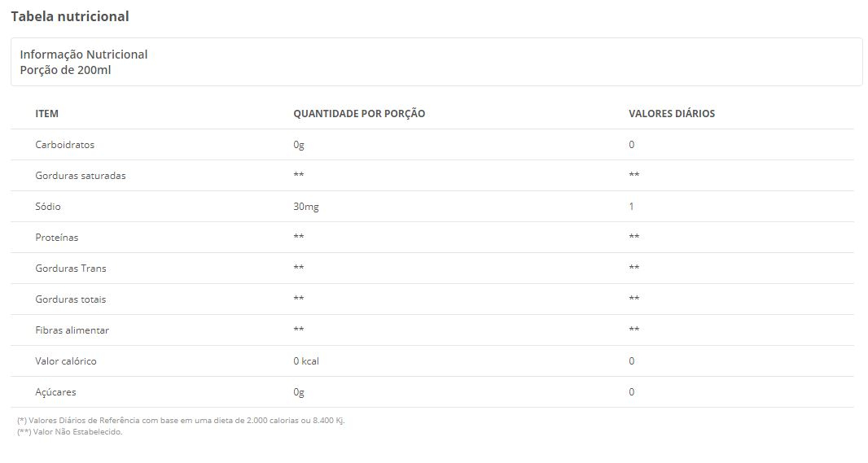Select the Sódio row label
Viewport: 868px width, 463px height.
coord(48,207)
